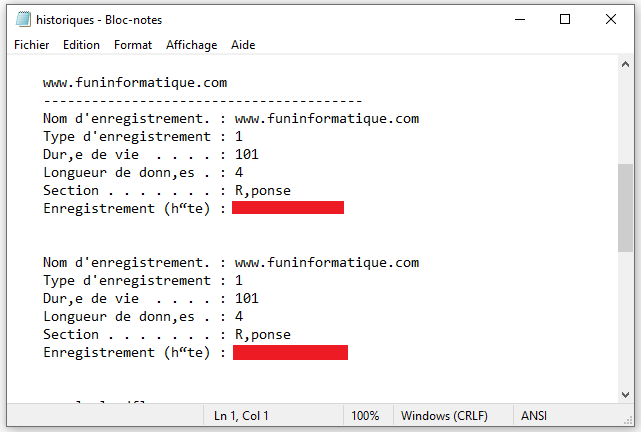
Task: Click the ANSI encoding indicator
Action: pos(534,416)
